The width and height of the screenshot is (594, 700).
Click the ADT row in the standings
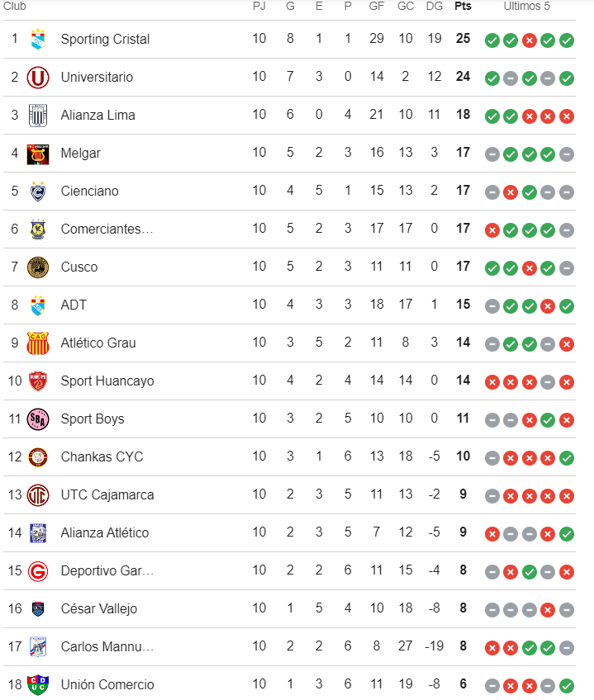coord(289,305)
